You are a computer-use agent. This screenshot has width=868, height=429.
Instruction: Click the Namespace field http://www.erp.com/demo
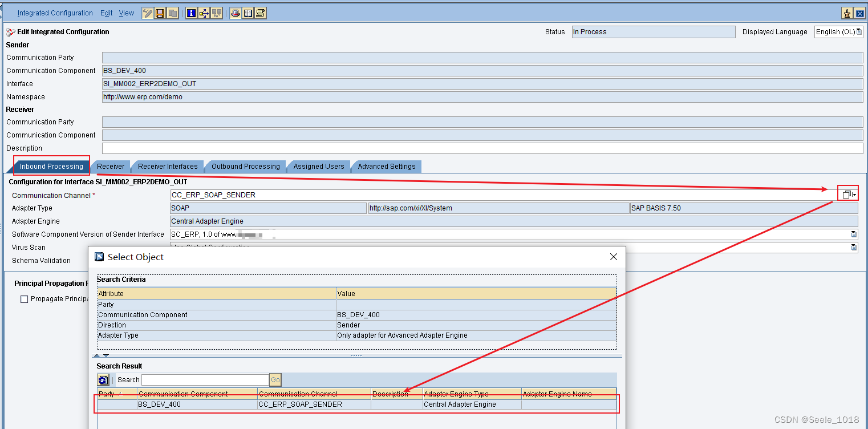point(482,97)
